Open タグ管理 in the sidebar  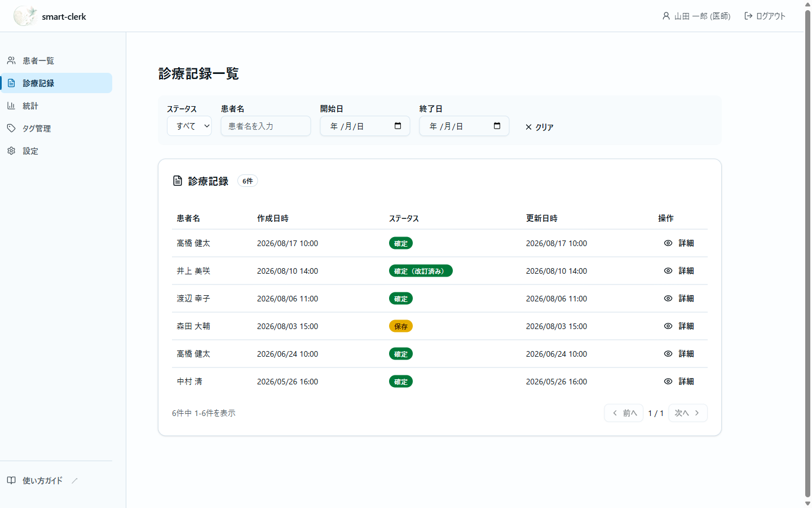(x=56, y=128)
